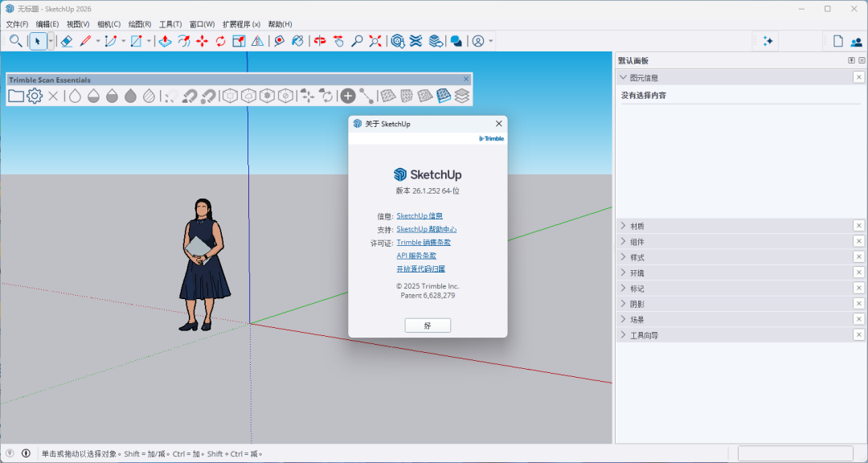Activate the Orbit camera tool
This screenshot has height=463, width=868.
coord(320,41)
